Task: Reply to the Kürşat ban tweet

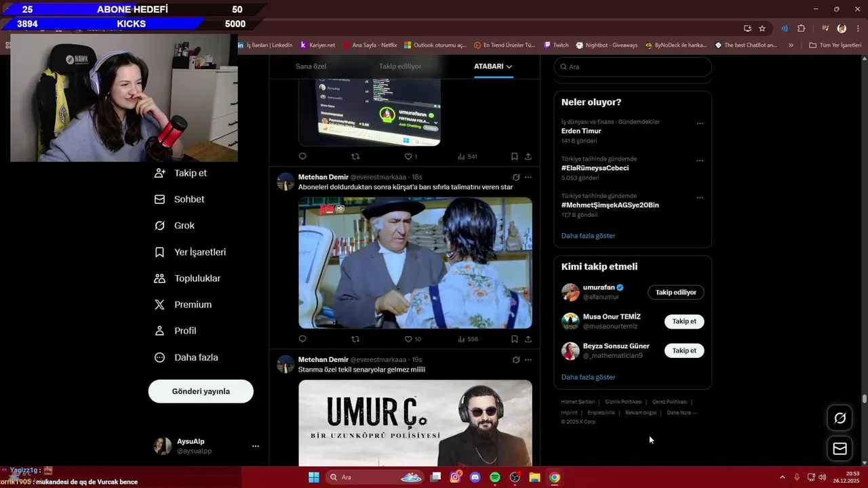Action: click(x=302, y=339)
